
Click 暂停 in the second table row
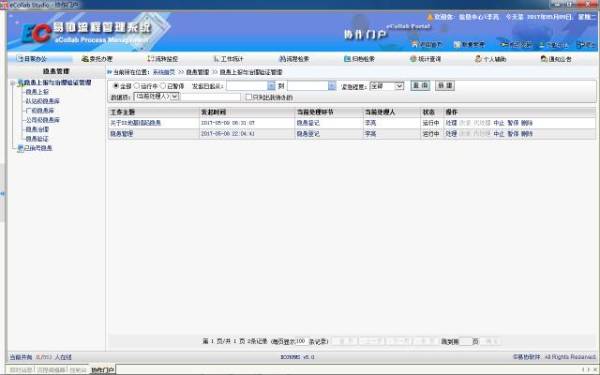click(513, 134)
